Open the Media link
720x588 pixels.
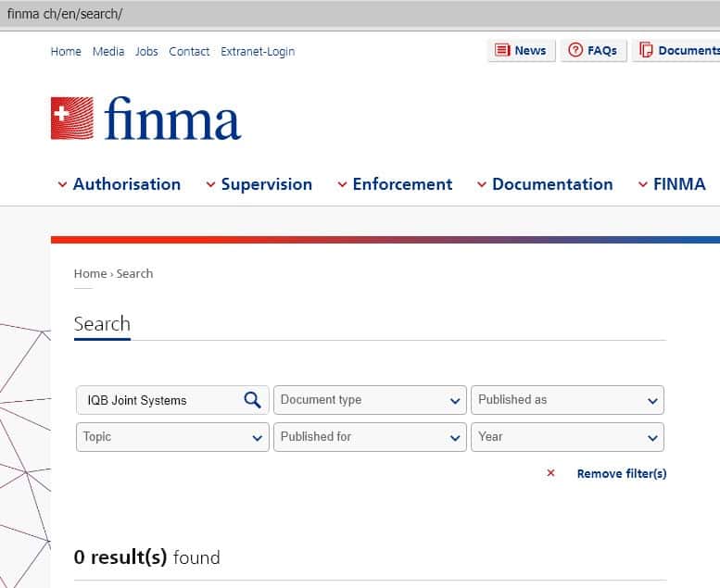click(x=108, y=52)
